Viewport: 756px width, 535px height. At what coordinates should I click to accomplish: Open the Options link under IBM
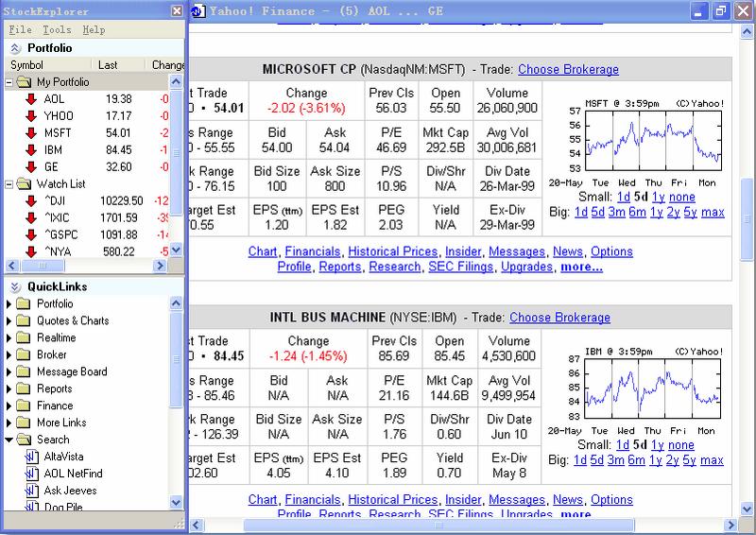611,500
